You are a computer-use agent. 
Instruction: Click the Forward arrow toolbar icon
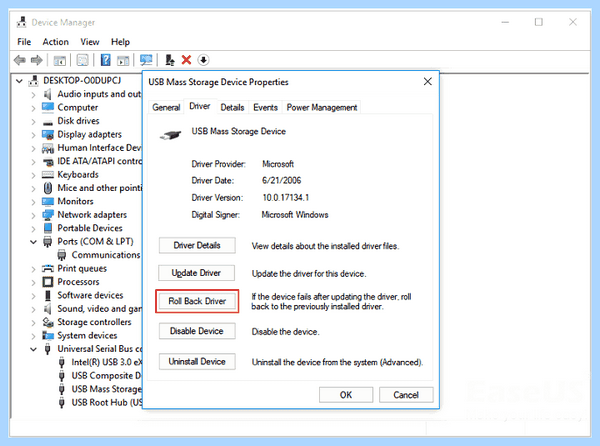37,60
